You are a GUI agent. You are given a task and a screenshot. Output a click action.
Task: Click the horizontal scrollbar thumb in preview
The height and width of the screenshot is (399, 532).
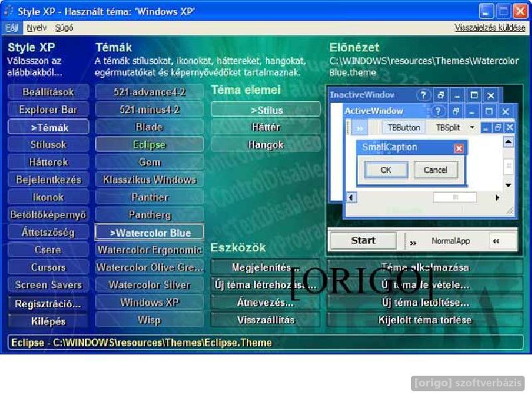click(x=455, y=197)
